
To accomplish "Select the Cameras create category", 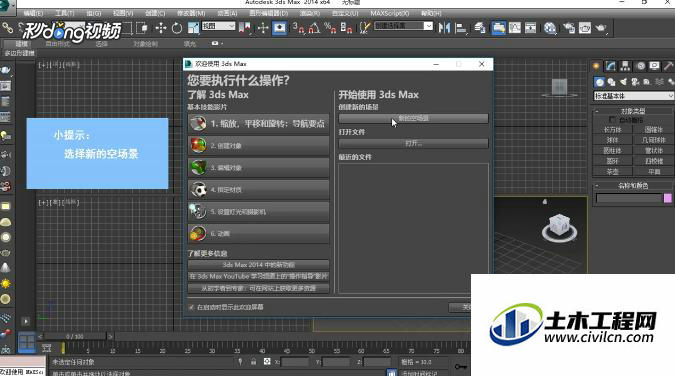I will 635,82.
